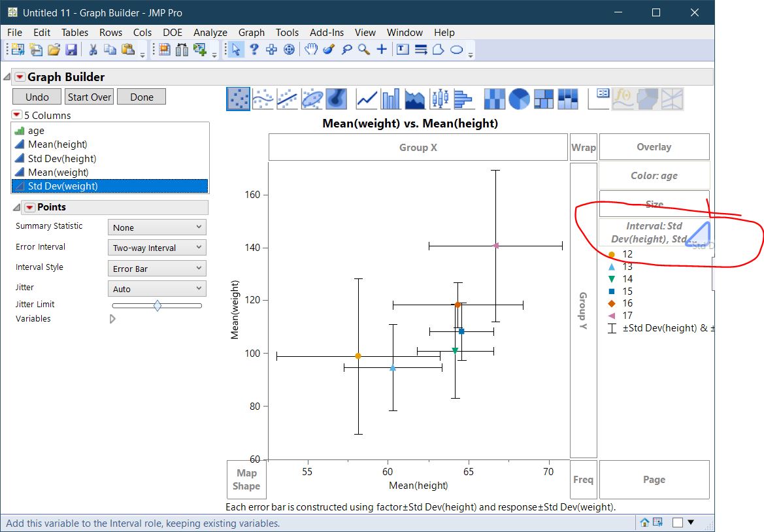Image resolution: width=764 pixels, height=532 pixels.
Task: Open the Graph Builder red triangle menu
Action: (x=20, y=77)
